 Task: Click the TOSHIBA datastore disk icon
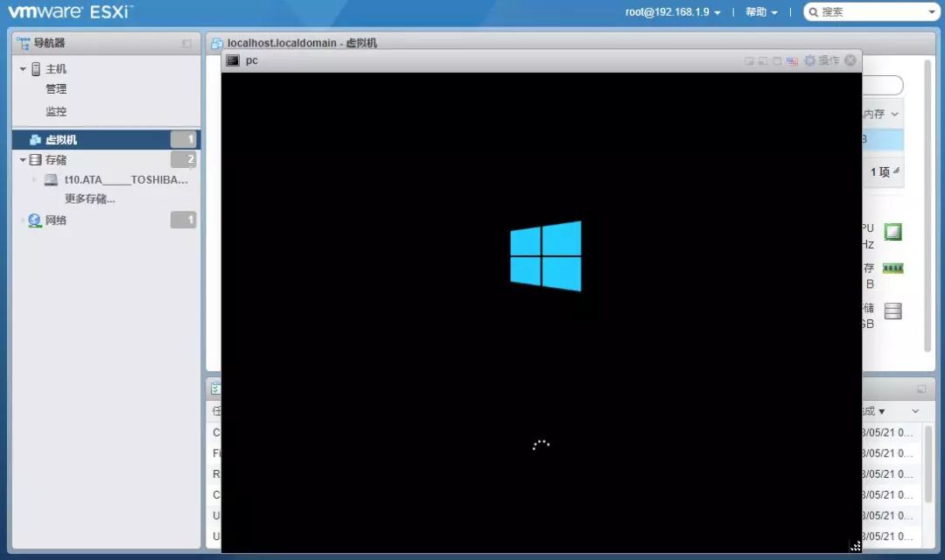[52, 179]
